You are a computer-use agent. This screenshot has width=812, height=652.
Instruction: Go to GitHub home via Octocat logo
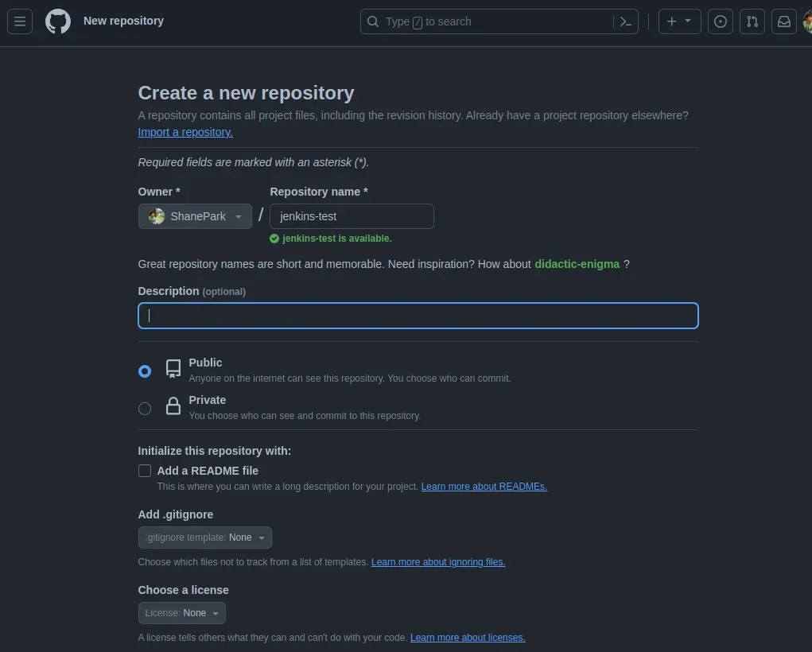coord(58,21)
